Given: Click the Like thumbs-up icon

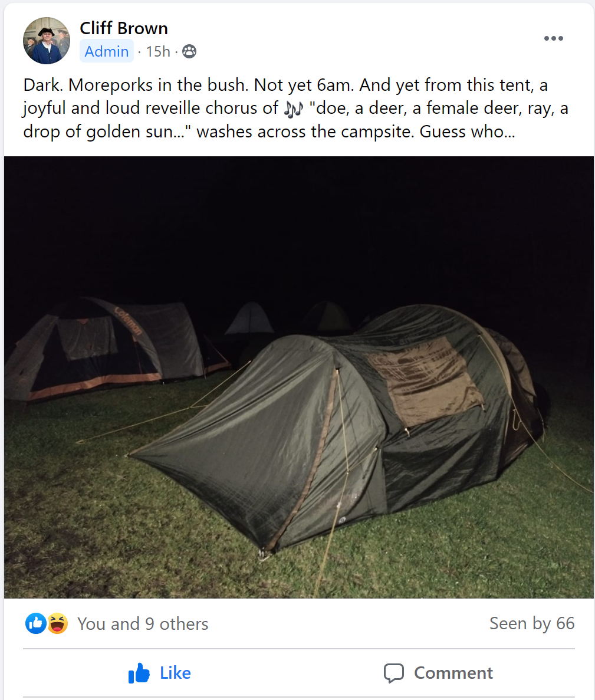Looking at the screenshot, I should pos(139,673).
